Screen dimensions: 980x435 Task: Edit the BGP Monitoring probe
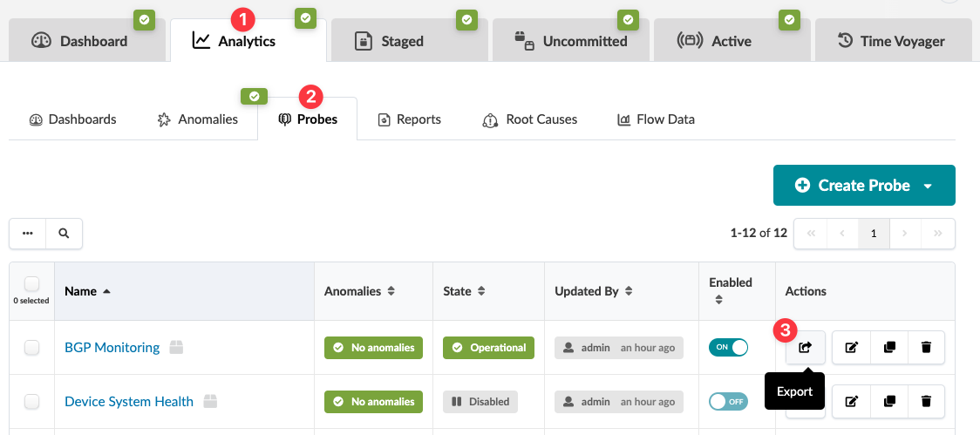(x=851, y=348)
